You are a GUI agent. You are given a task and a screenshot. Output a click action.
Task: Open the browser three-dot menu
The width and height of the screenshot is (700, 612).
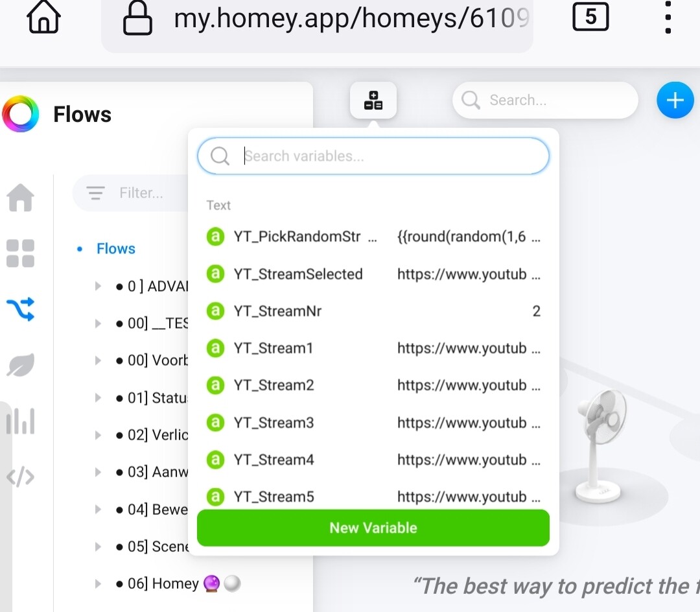pyautogui.click(x=668, y=18)
